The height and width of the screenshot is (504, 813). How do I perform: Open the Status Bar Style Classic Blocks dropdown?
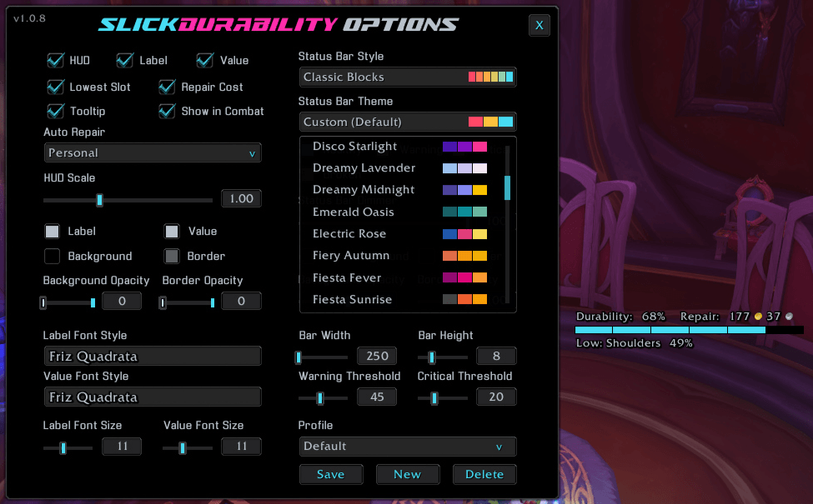(x=408, y=77)
